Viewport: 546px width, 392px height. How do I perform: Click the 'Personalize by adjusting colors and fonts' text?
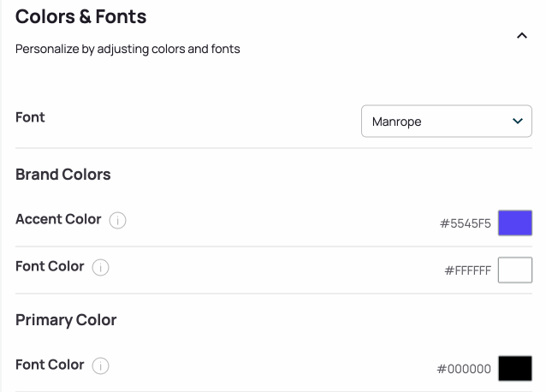(128, 49)
